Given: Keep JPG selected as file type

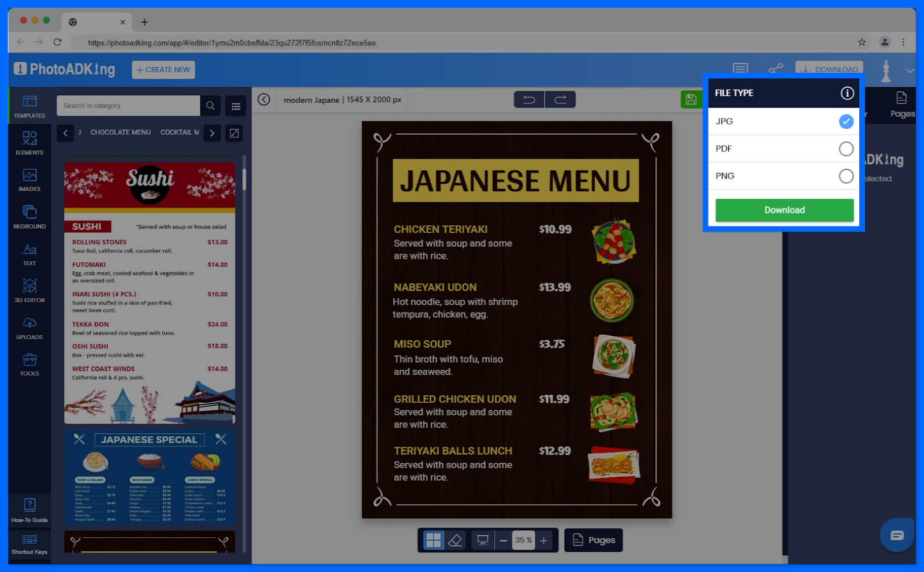Looking at the screenshot, I should tap(846, 121).
